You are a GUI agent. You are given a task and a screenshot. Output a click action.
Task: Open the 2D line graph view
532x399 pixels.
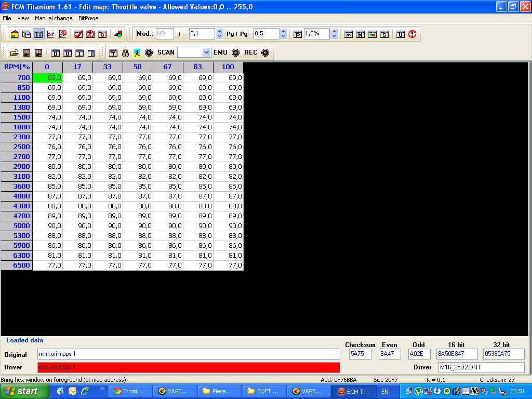pos(51,34)
